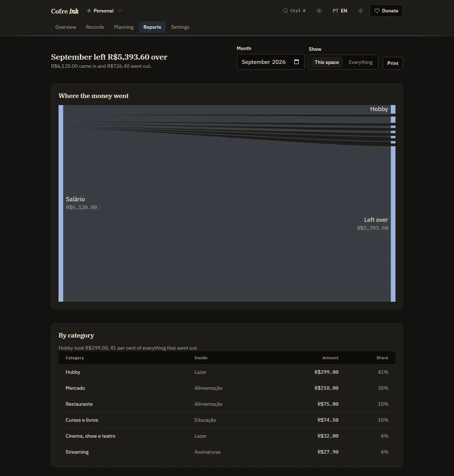Select the Everything option
This screenshot has width=454, height=476.
click(360, 62)
